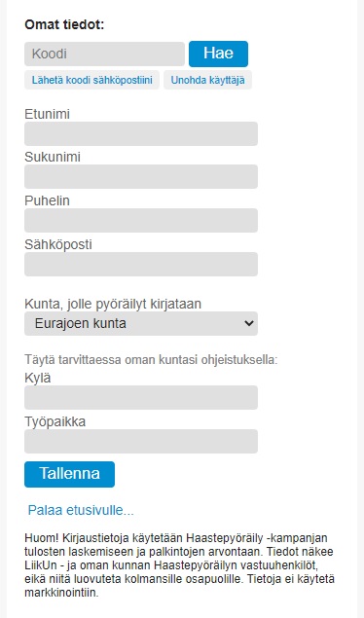Viewport: 364px width, 618px height.
Task: Click the Unohda käyttäjä button
Action: (x=207, y=80)
